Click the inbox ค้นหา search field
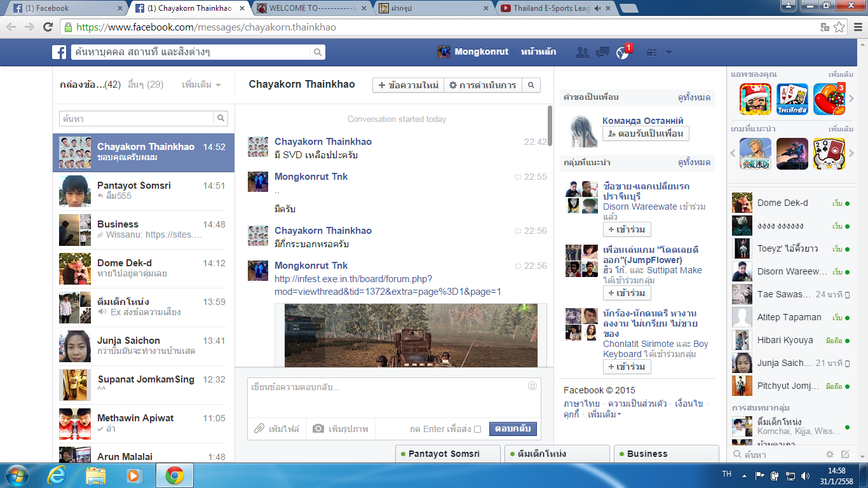The image size is (868, 488). 137,118
